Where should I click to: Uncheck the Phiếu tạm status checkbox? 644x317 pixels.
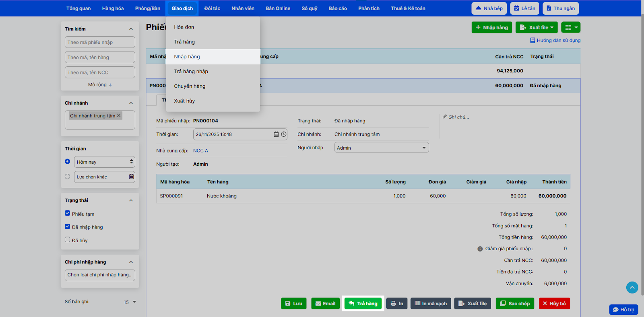tap(68, 213)
